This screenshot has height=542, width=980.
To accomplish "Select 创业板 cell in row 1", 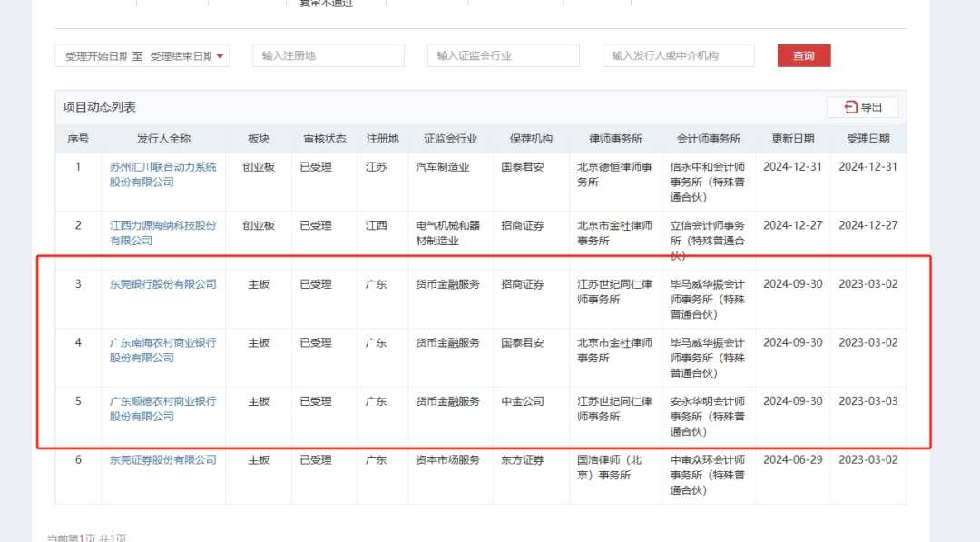I will point(259,167).
